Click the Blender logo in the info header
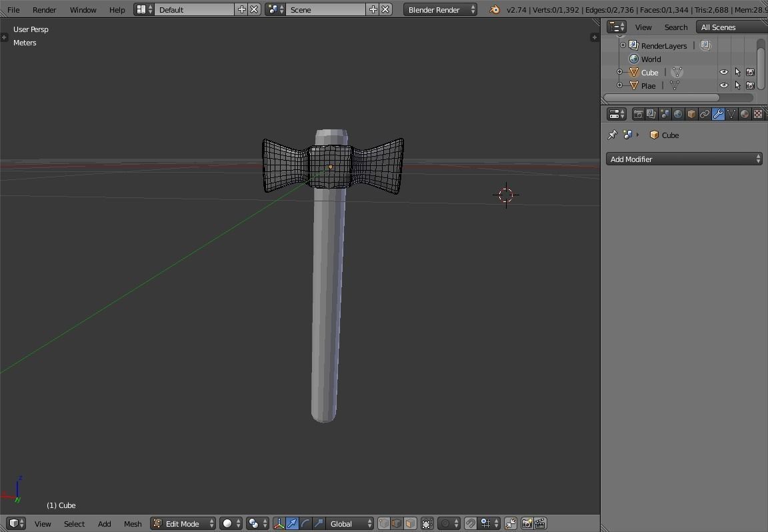768x532 pixels. pos(495,9)
